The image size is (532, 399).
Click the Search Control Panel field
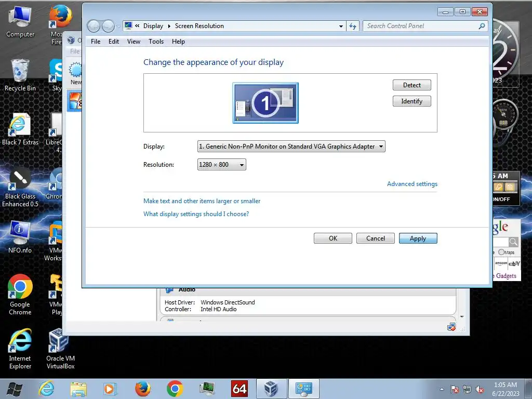point(421,26)
